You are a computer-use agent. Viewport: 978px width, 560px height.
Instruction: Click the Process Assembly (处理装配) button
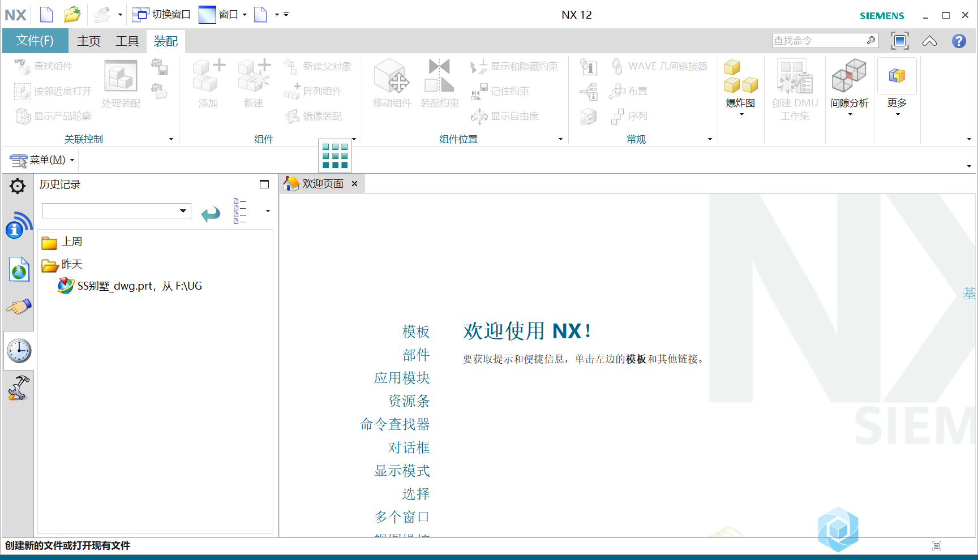coord(121,84)
